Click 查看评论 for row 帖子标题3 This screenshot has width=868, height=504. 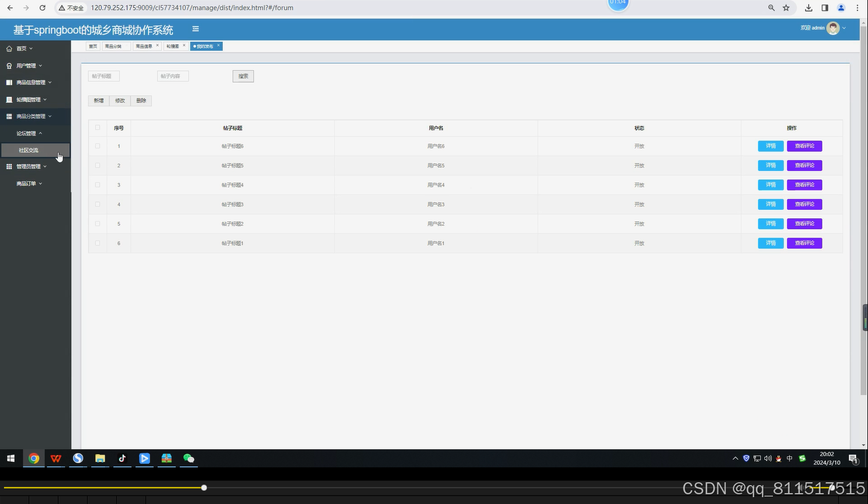pyautogui.click(x=804, y=204)
